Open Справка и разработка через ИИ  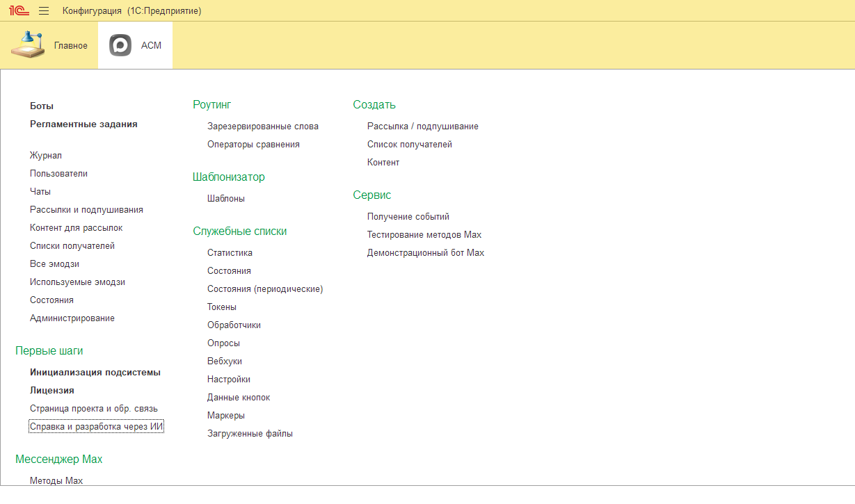[x=97, y=427]
